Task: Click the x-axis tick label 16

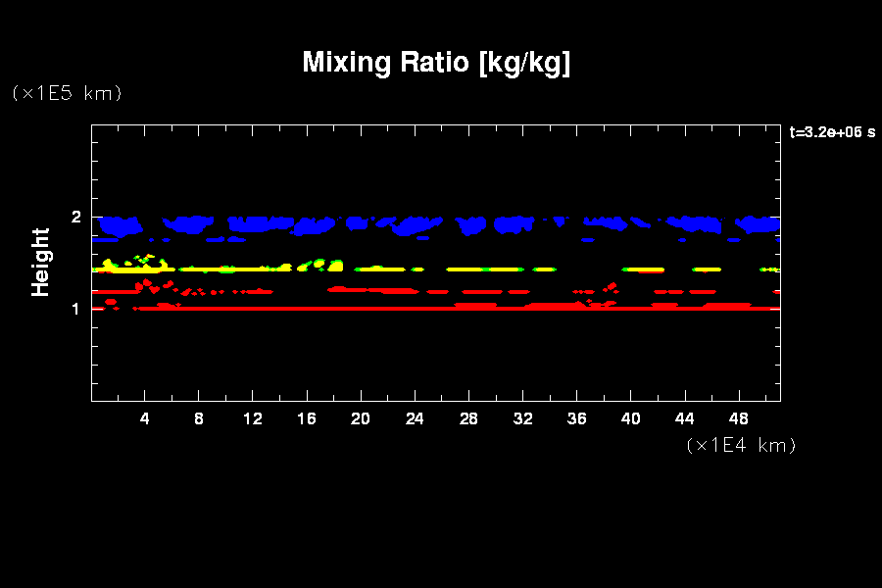Action: click(x=307, y=418)
